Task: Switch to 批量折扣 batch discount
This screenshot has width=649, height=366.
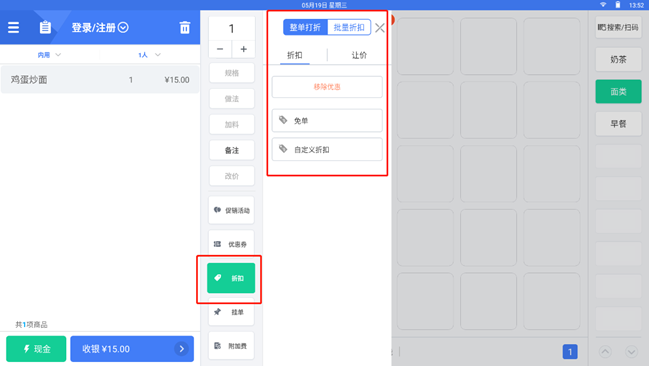Action: coord(349,27)
